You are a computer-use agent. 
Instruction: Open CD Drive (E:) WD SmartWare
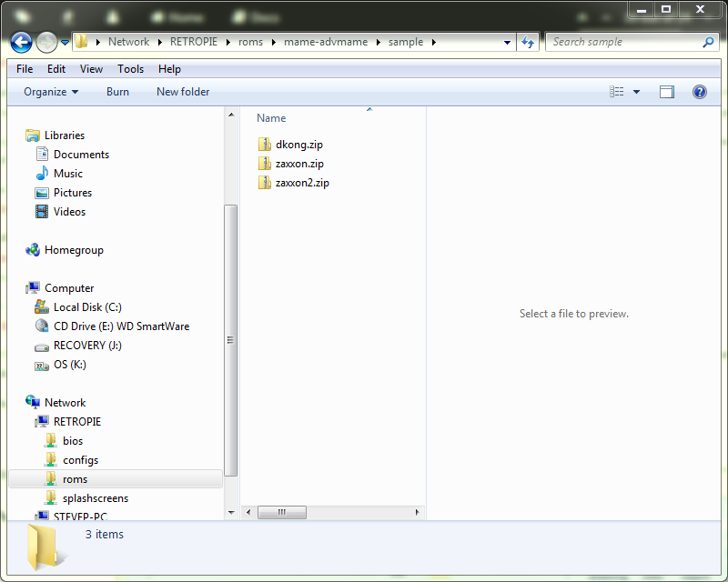coord(121,326)
